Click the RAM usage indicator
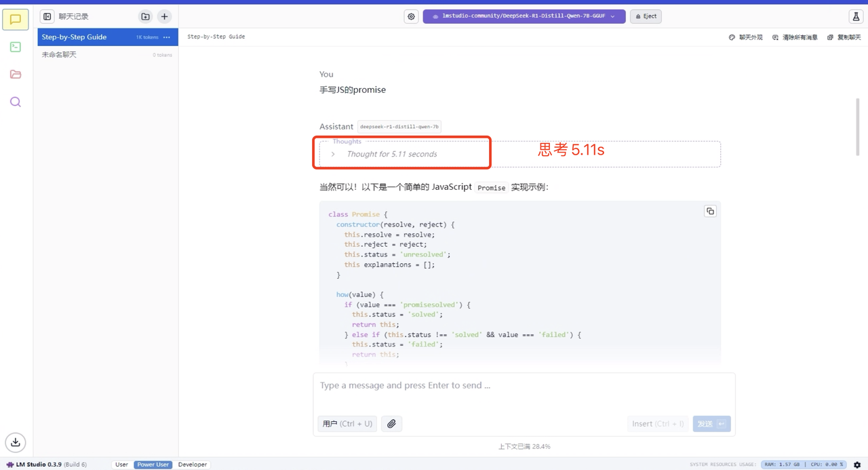The height and width of the screenshot is (470, 868). pyautogui.click(x=782, y=465)
